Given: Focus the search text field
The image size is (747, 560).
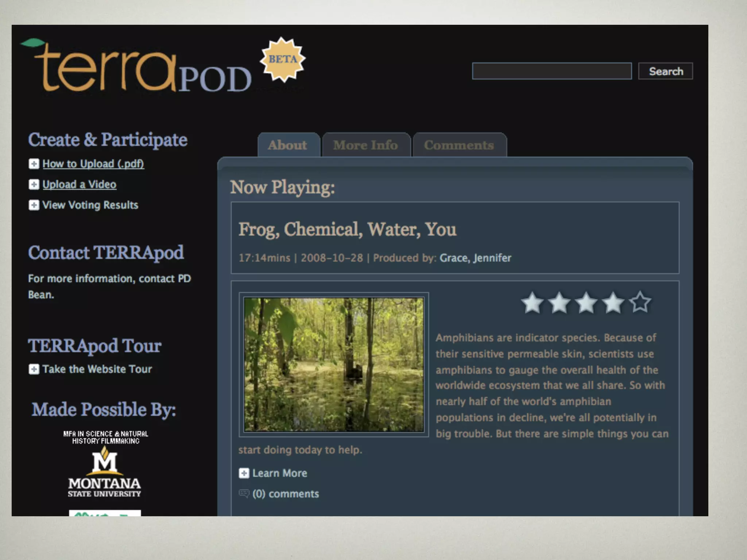Looking at the screenshot, I should pyautogui.click(x=551, y=71).
